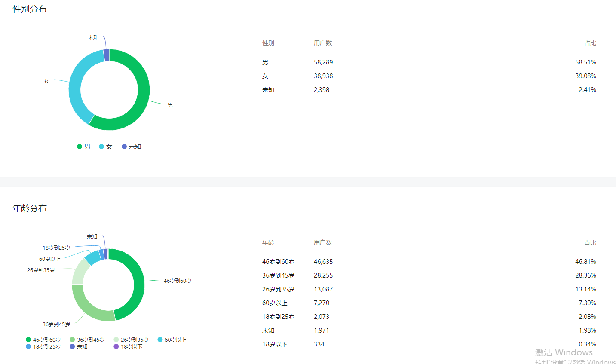Select the 46岁到60岁 row in age table

429,262
